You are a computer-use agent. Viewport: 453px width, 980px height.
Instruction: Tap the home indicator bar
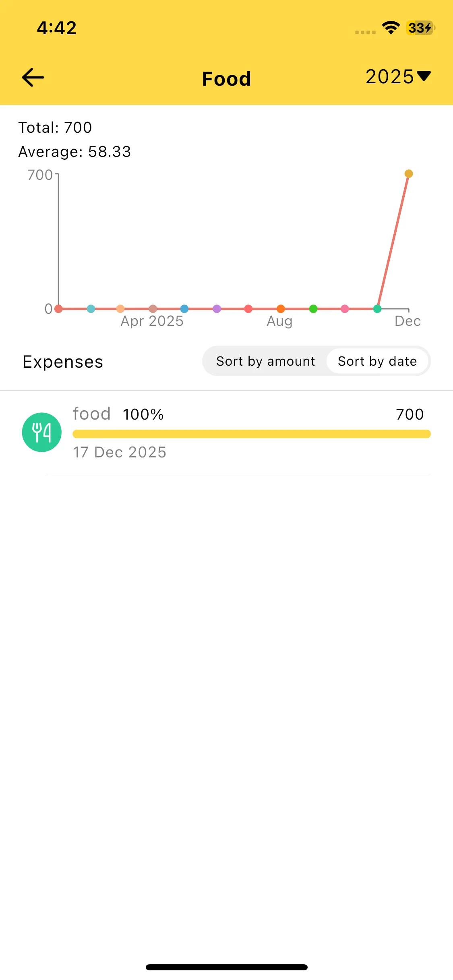tap(226, 967)
